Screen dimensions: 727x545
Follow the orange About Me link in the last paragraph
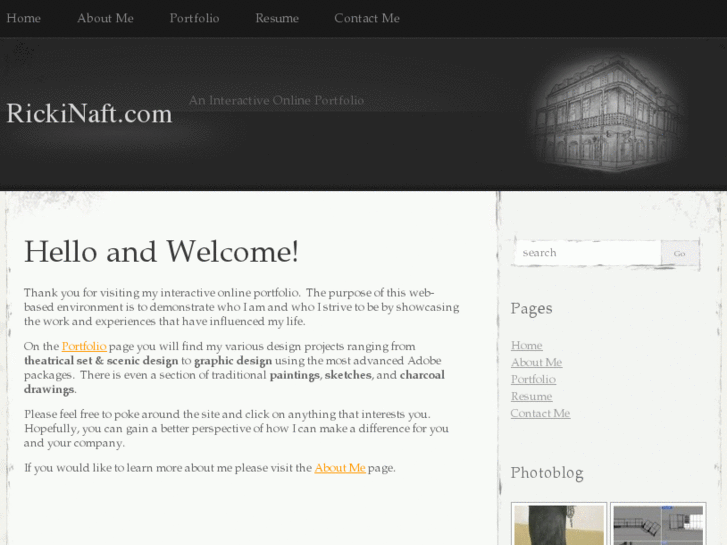point(340,468)
